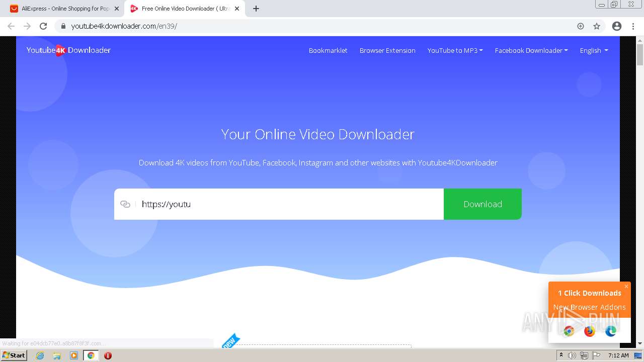Viewport: 644px width, 362px height.
Task: Open the Bookmarklet page link
Action: [328, 50]
